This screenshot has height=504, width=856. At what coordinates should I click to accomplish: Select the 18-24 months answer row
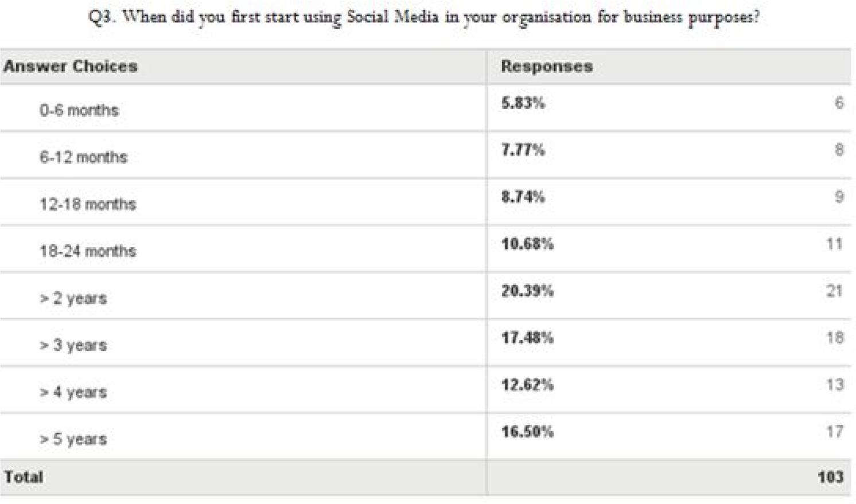tap(425, 249)
